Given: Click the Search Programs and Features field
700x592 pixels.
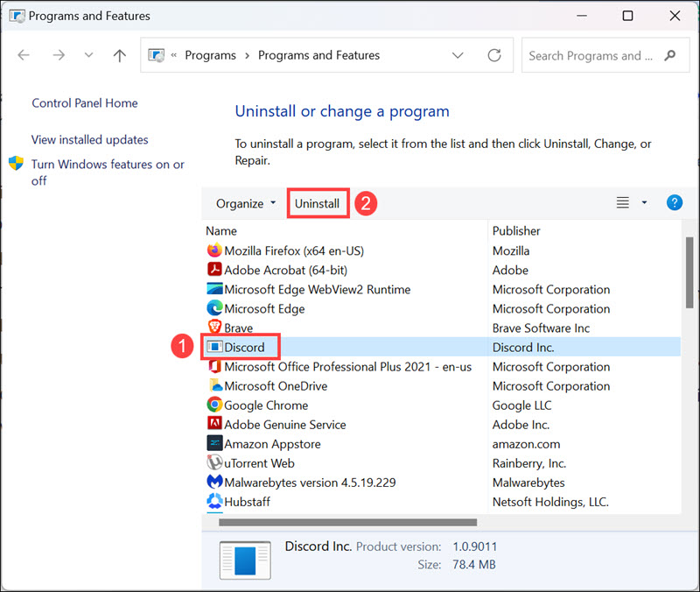Looking at the screenshot, I should (x=591, y=55).
